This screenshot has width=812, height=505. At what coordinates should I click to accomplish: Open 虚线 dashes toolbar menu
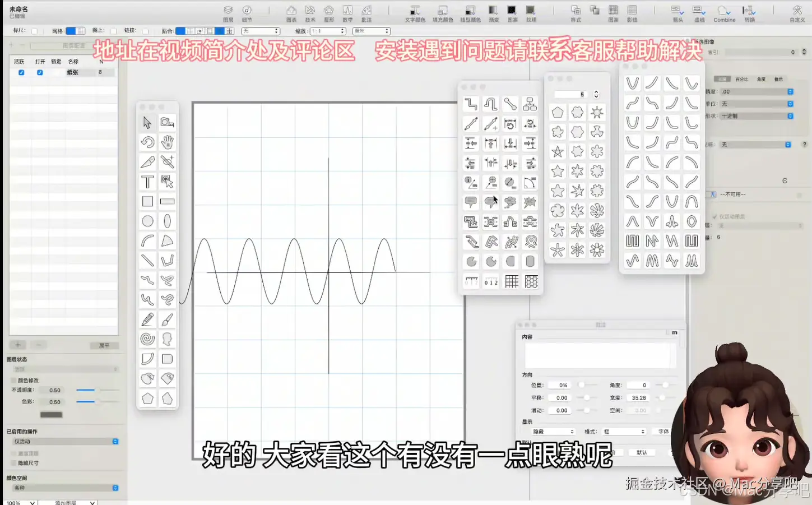699,13
